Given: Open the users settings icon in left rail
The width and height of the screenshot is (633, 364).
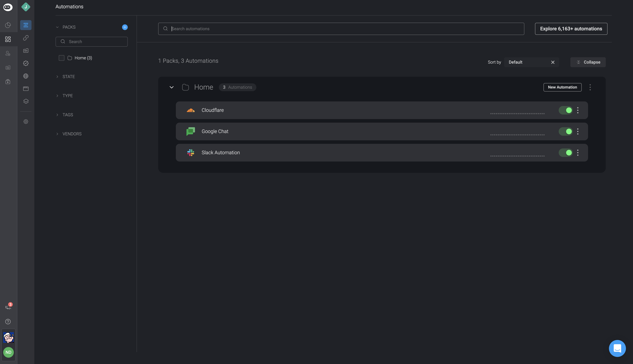Looking at the screenshot, I should coord(8,54).
